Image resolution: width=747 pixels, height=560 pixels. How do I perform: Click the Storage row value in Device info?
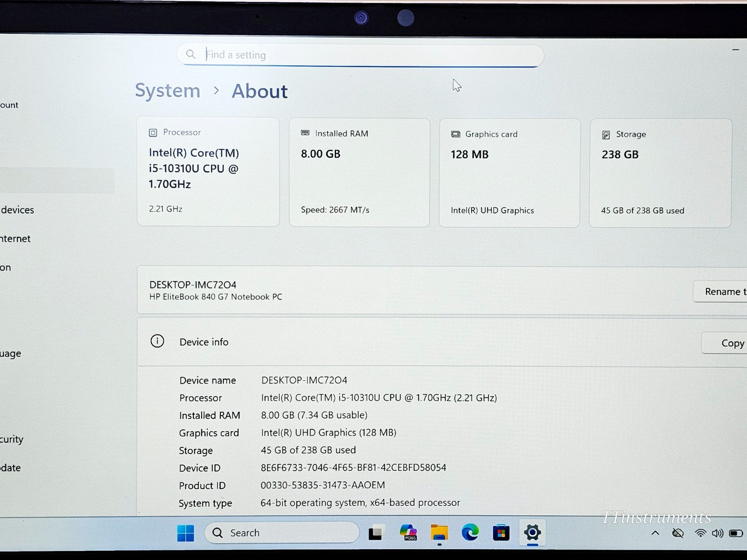[x=308, y=450]
